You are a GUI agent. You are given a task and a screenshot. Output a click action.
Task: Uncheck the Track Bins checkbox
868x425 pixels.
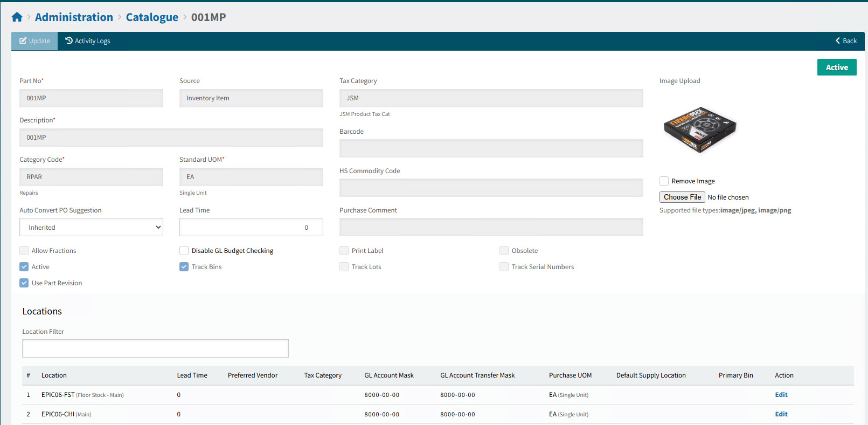[x=184, y=267]
